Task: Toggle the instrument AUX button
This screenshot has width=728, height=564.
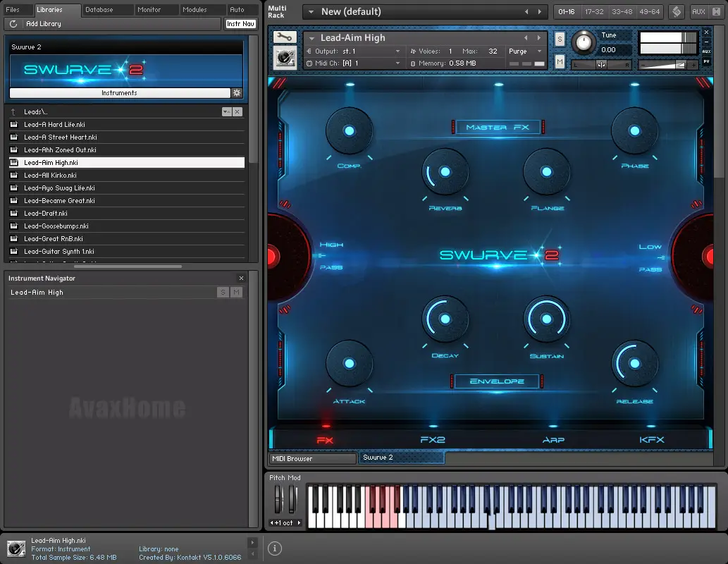Action: coord(706,51)
